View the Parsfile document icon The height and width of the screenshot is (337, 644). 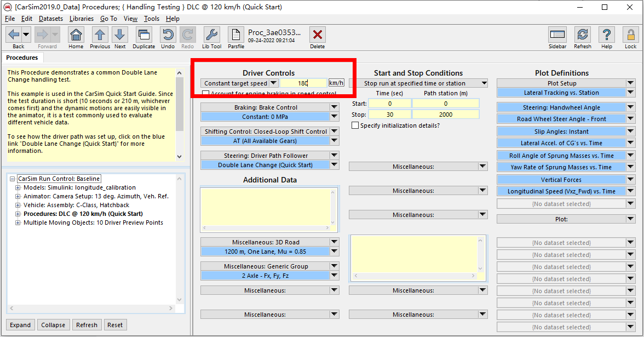pyautogui.click(x=235, y=35)
